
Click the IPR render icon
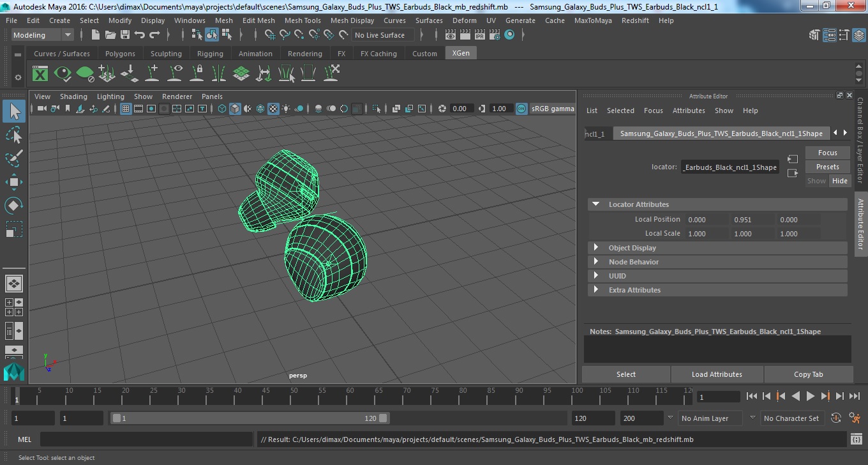coord(480,35)
